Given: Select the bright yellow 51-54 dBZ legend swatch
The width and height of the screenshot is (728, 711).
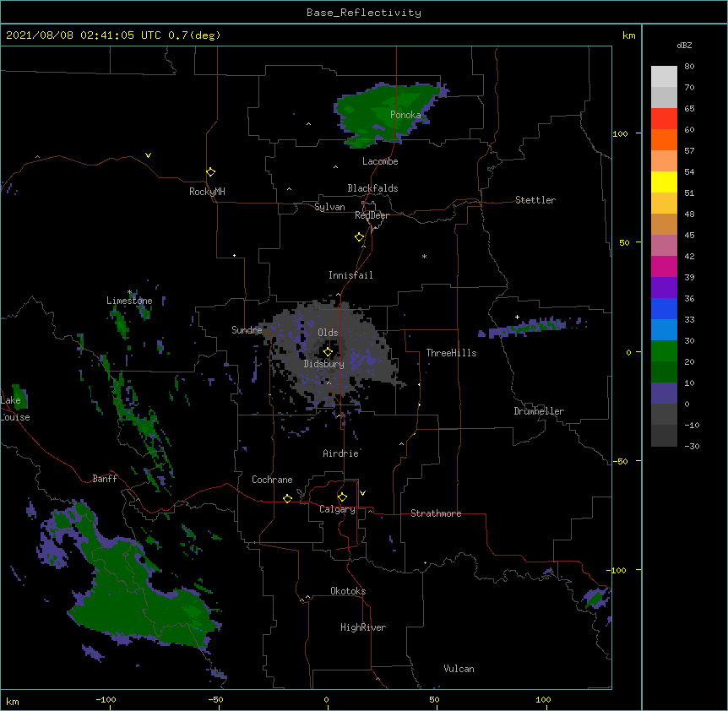Looking at the screenshot, I should pos(664,182).
